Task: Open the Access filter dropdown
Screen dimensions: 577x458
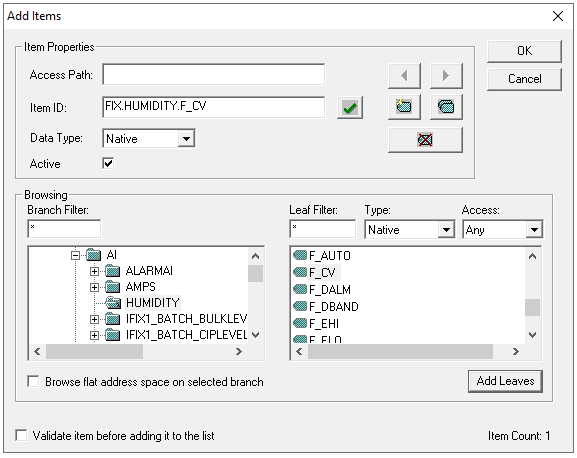Action: (534, 230)
